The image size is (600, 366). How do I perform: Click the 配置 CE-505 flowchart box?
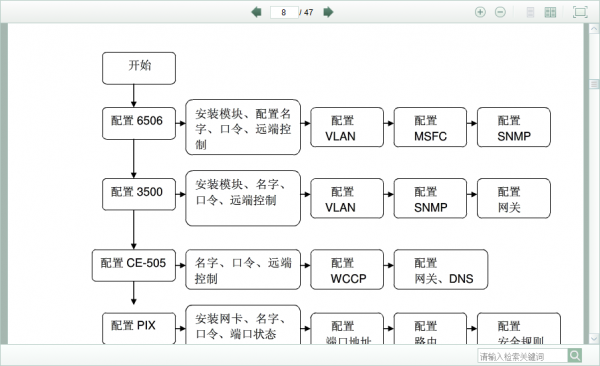coord(134,265)
